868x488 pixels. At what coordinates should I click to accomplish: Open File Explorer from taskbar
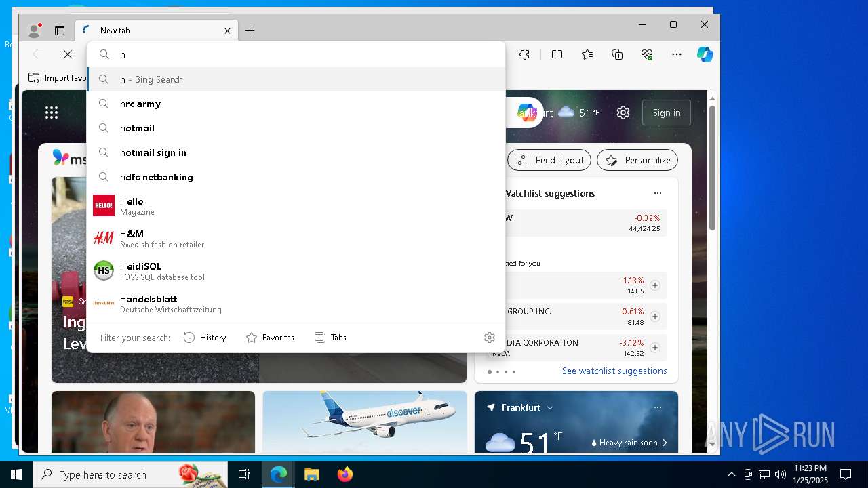click(x=311, y=474)
